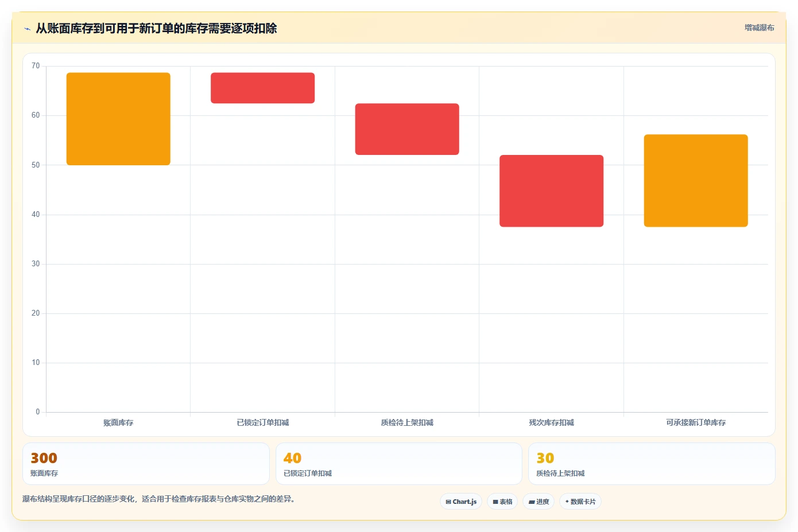Open the 30 质检待上架扣减 data card
Image resolution: width=798 pixels, height=532 pixels.
tap(652, 464)
